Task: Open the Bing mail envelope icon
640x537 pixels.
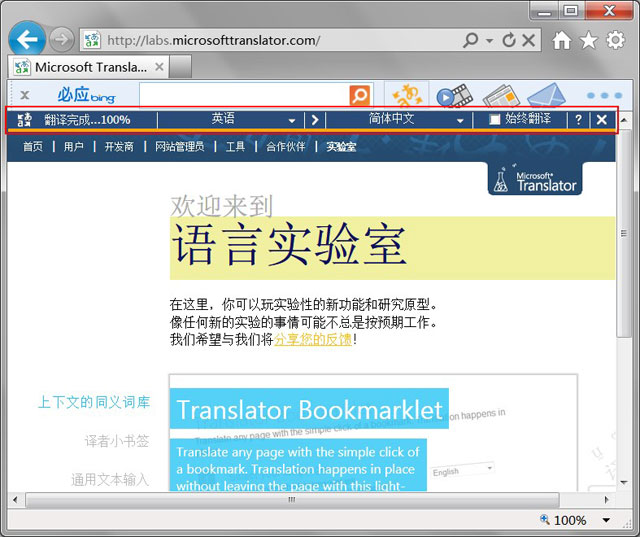Action: click(x=546, y=95)
